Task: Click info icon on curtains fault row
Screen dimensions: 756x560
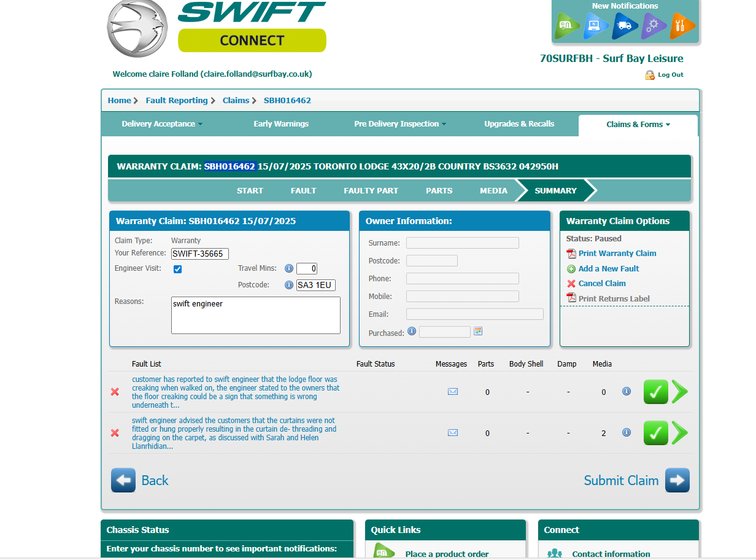Action: (627, 432)
